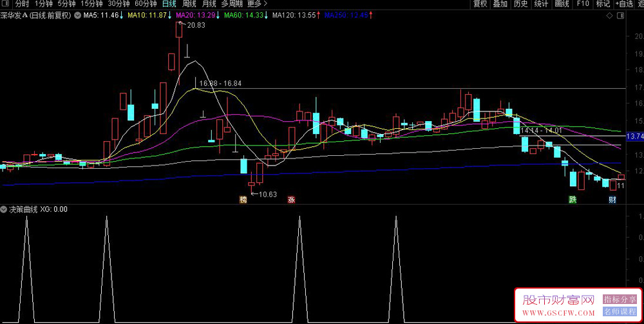Image resolution: width=644 pixels, height=324 pixels.
Task: Select the 1分钟 period tab
Action: pos(44,4)
